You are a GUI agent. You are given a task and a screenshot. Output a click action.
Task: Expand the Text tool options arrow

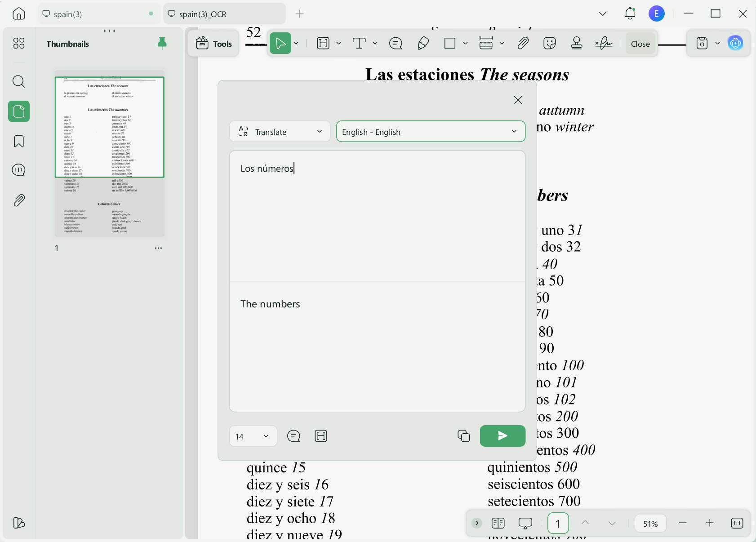tap(375, 44)
